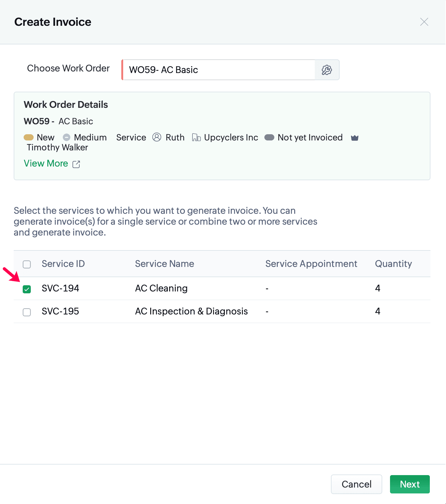Viewport: 446px width, 504px height.
Task: Click the company building icon beside Upcyclers Inc
Action: (x=196, y=137)
